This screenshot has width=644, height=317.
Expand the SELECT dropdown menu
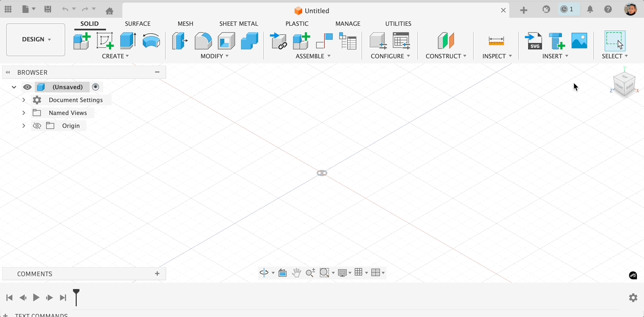pyautogui.click(x=615, y=56)
